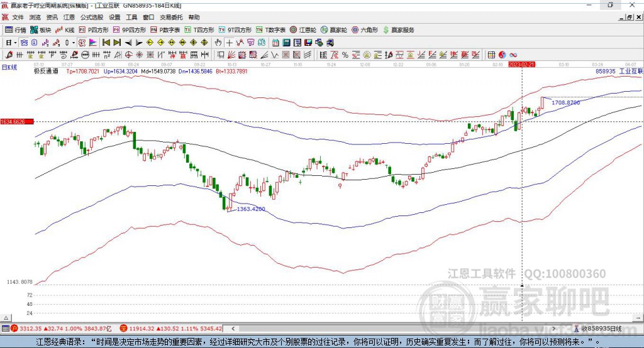Open the 赢家轮 wheel tool

[334, 30]
